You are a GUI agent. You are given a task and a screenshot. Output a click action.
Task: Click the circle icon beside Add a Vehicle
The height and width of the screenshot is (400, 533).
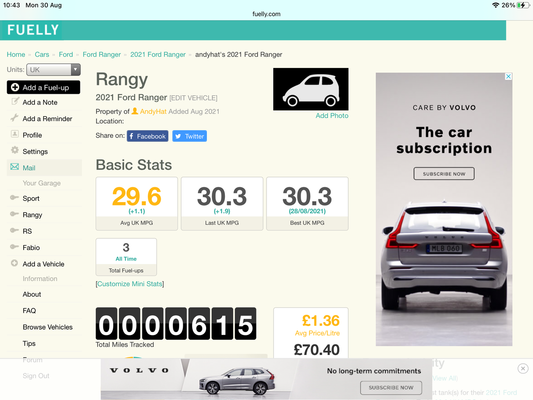(x=14, y=263)
